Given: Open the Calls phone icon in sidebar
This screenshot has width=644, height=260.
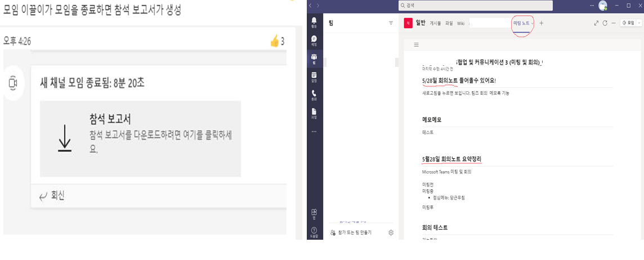Looking at the screenshot, I should click(x=314, y=95).
